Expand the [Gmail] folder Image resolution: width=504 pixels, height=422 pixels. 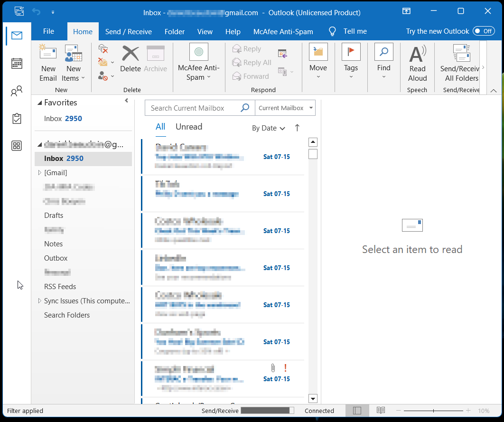pyautogui.click(x=39, y=173)
